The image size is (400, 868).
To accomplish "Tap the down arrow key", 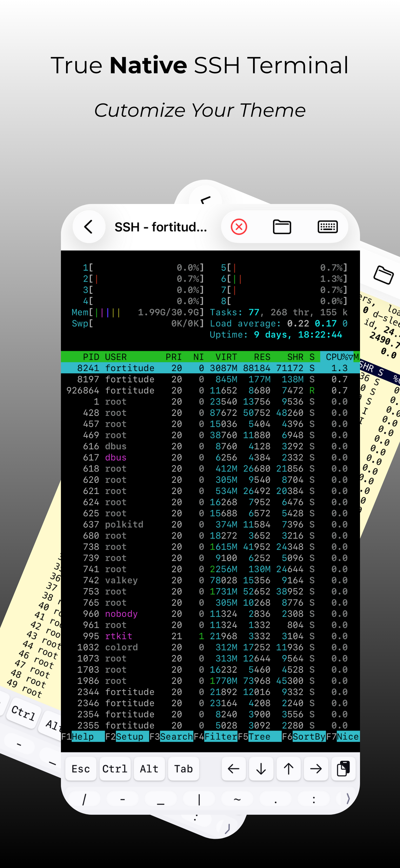I will coord(261,769).
